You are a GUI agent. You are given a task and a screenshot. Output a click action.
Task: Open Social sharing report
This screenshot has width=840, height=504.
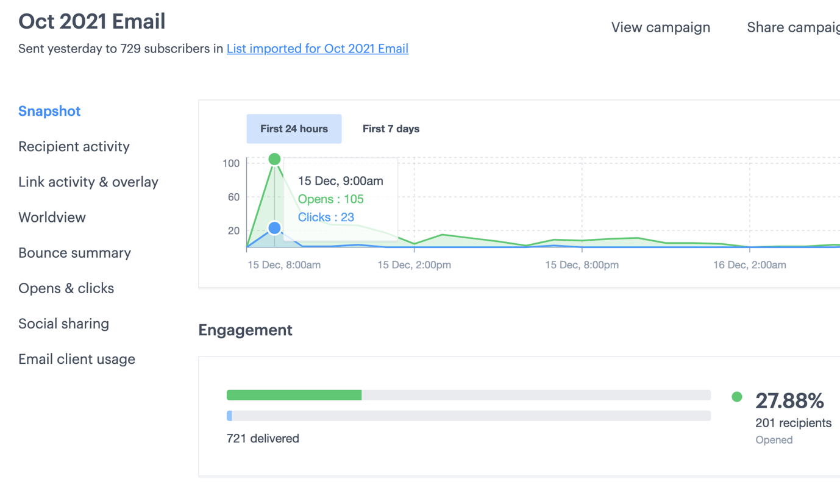(x=63, y=323)
